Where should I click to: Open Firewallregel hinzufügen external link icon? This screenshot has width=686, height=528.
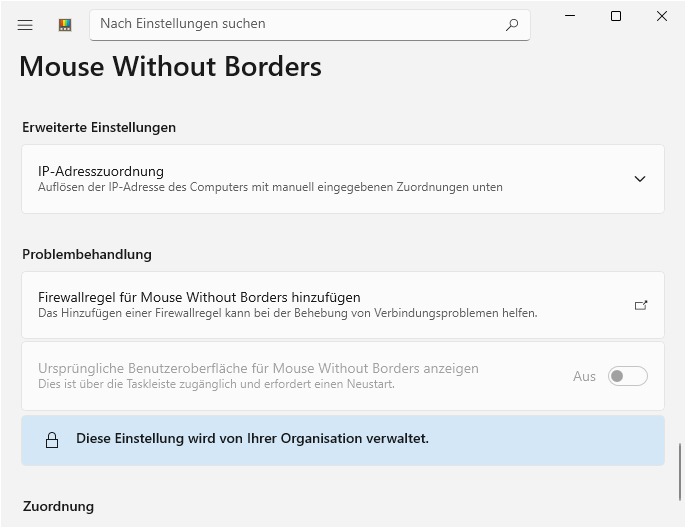(641, 305)
